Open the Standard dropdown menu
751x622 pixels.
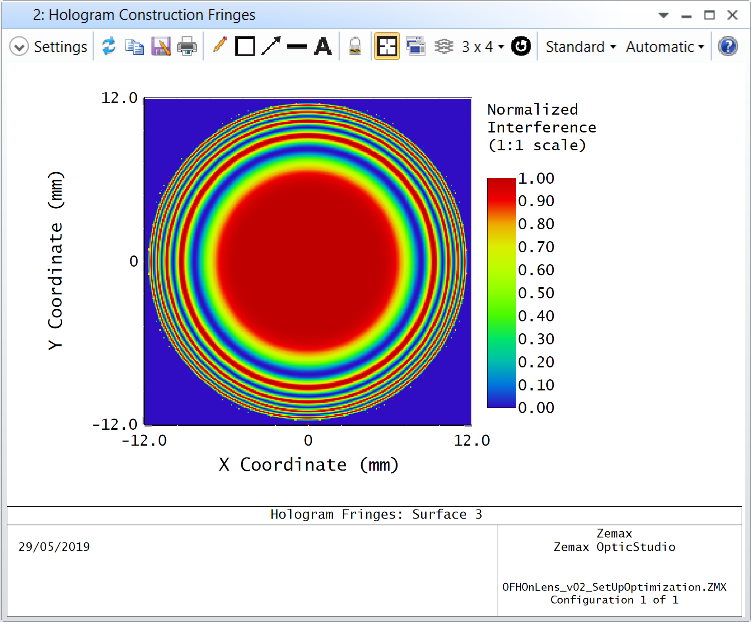tap(580, 46)
